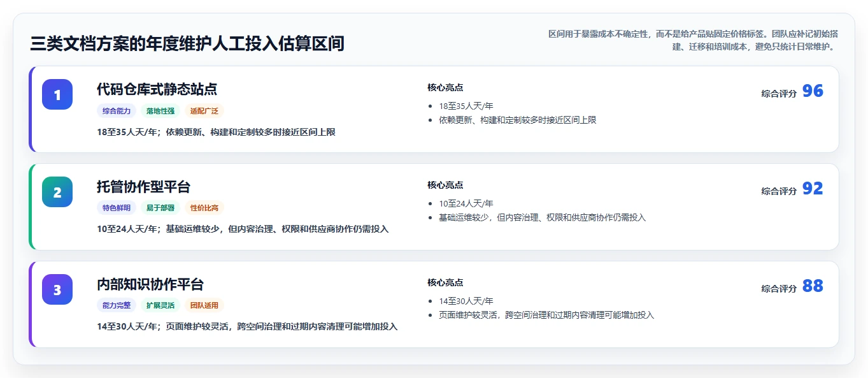The height and width of the screenshot is (378, 868).
Task: Click the score value 96
Action: [x=813, y=91]
